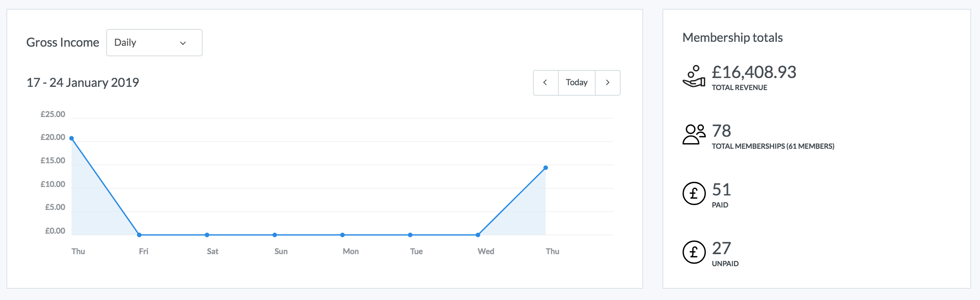Click the total revenue hand-coins icon
The image size is (980, 300).
694,76
